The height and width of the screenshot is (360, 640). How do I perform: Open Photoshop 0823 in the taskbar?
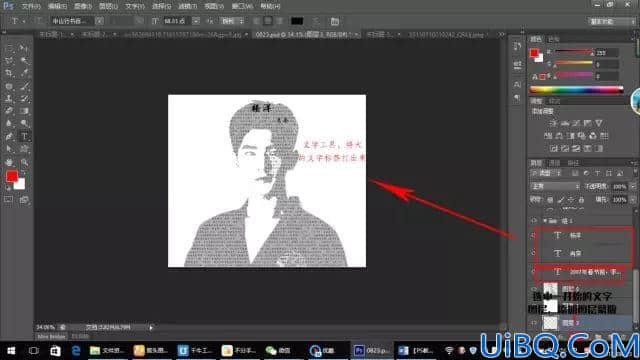371,351
